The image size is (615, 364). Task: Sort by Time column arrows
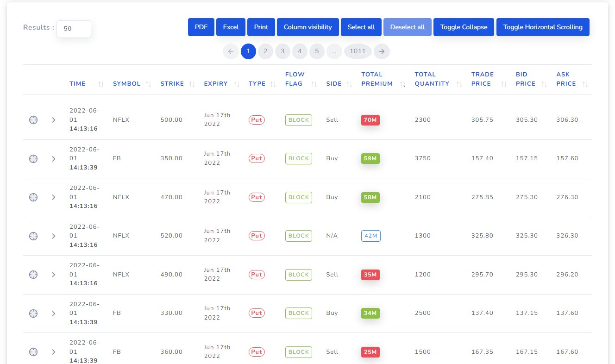(x=101, y=84)
